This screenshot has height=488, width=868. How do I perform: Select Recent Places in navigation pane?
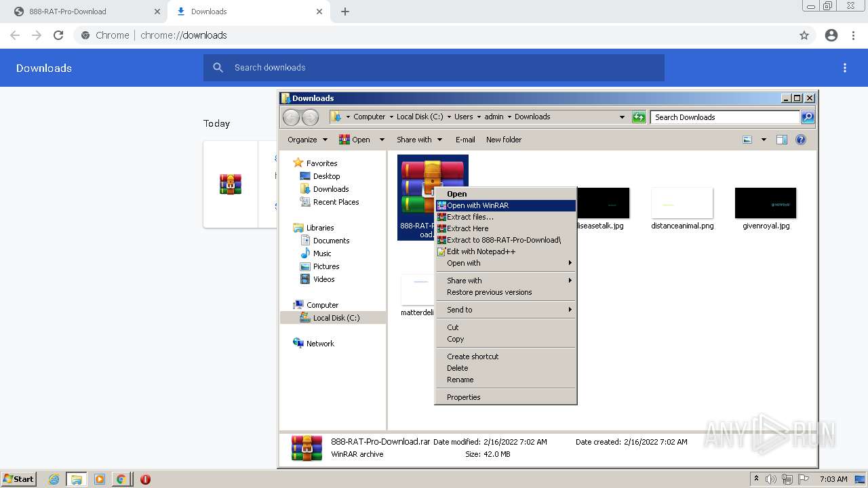[329, 202]
